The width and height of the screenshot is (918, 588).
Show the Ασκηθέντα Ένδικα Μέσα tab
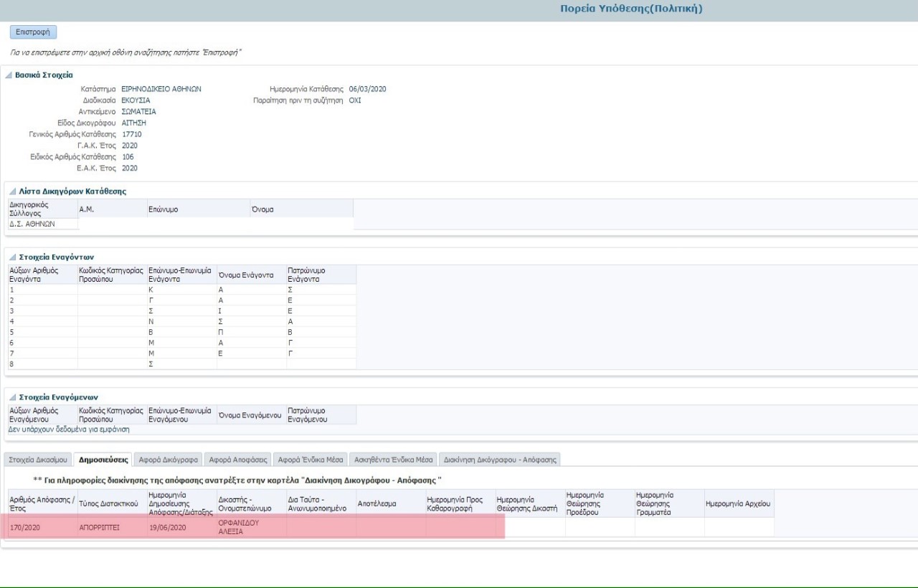[x=394, y=460]
